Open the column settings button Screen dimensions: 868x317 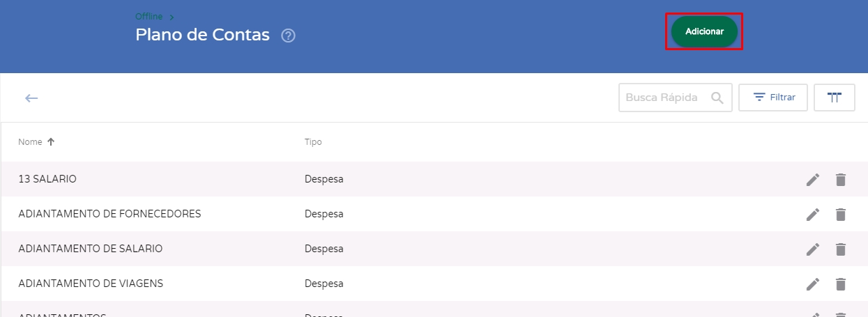click(x=834, y=98)
